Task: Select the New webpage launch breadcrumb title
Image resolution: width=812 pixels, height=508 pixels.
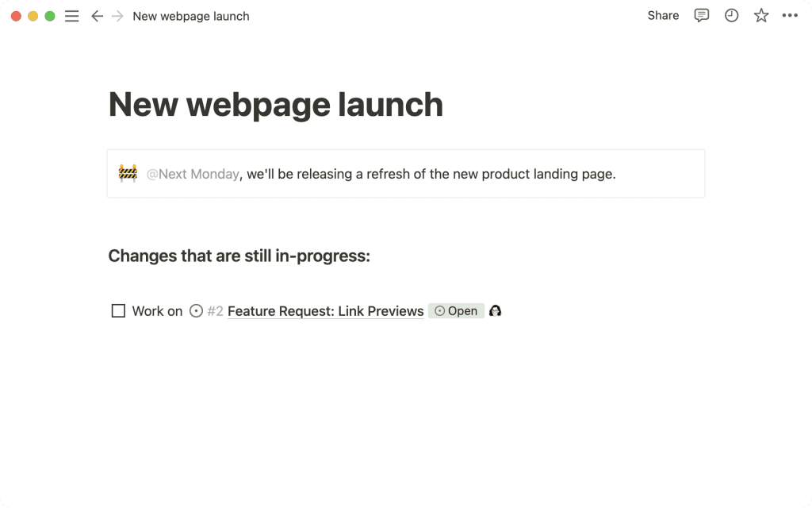Action: (191, 16)
